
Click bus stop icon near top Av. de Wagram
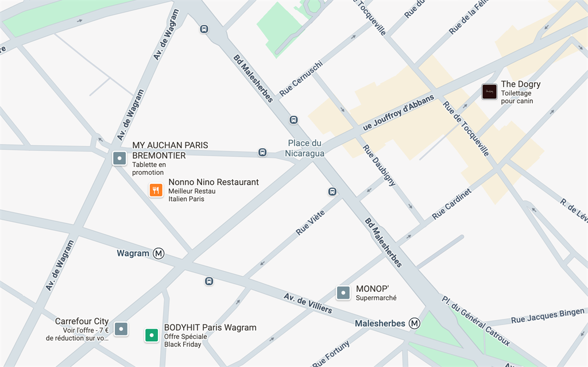coord(204,29)
